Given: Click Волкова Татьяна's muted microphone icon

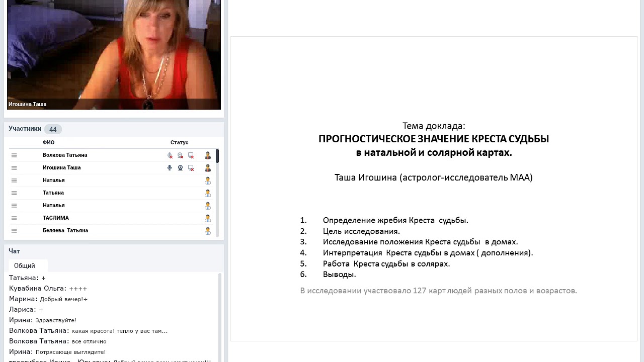Looking at the screenshot, I should click(x=170, y=155).
